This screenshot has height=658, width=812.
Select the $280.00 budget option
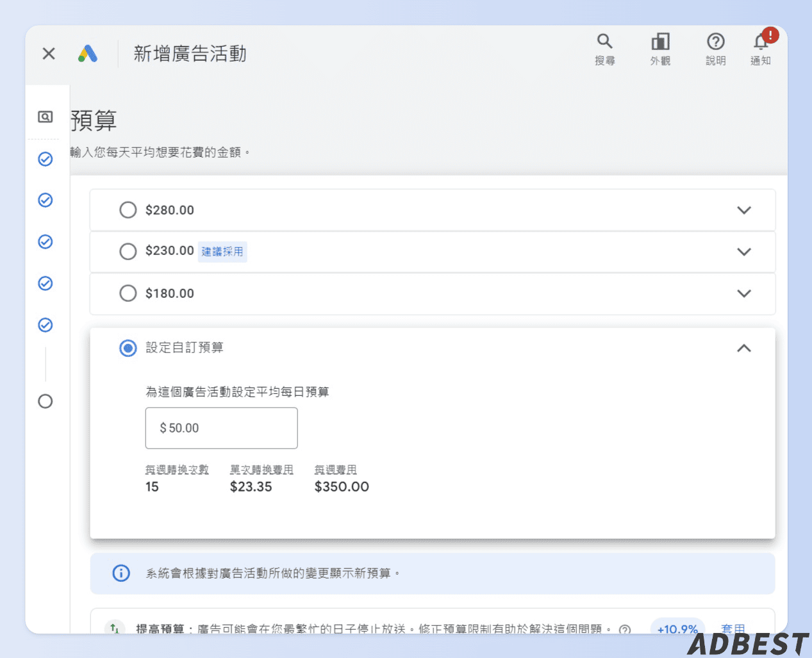pyautogui.click(x=128, y=210)
